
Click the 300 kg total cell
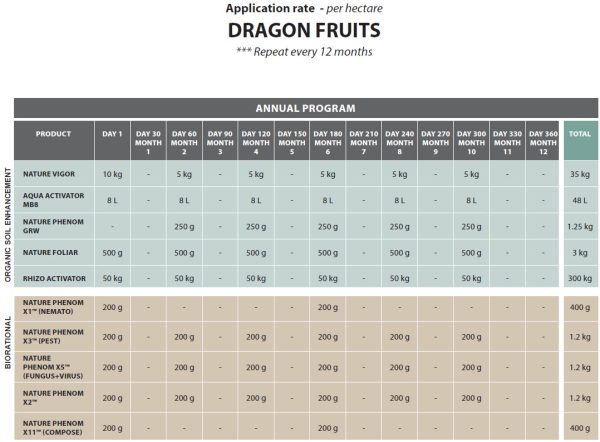click(x=579, y=277)
